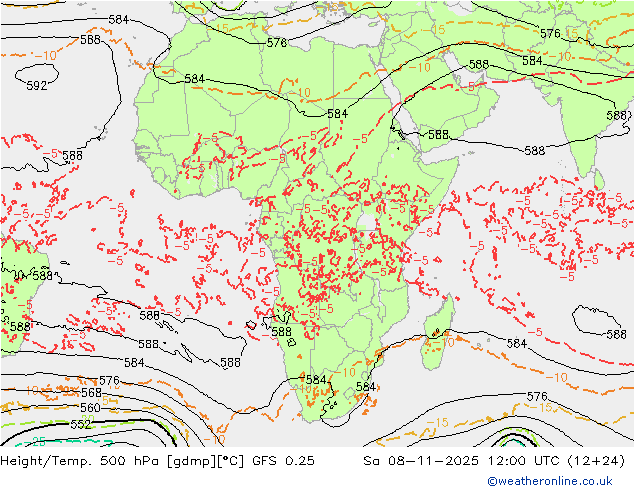This screenshot has height=490, width=634.
Task: Click the 592 height contour label
Action: point(37,86)
